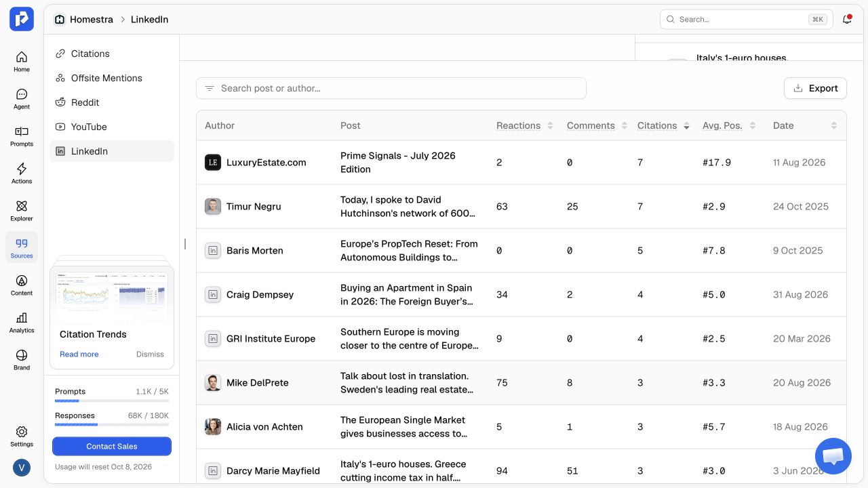Click Darcy Marie Mayfield author name

273,471
